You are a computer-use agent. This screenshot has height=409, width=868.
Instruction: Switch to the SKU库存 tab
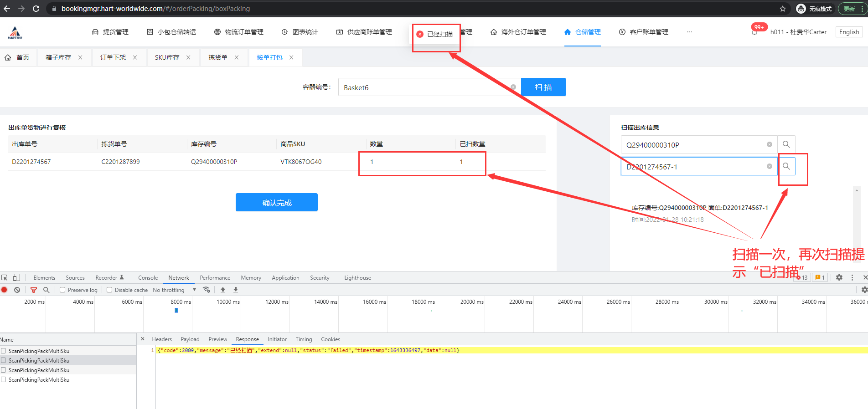click(167, 57)
